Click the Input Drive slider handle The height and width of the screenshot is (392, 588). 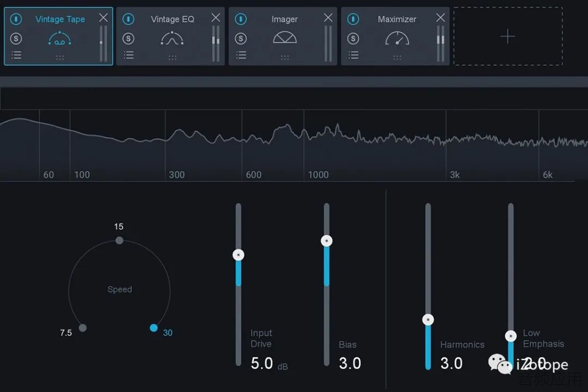click(x=238, y=255)
